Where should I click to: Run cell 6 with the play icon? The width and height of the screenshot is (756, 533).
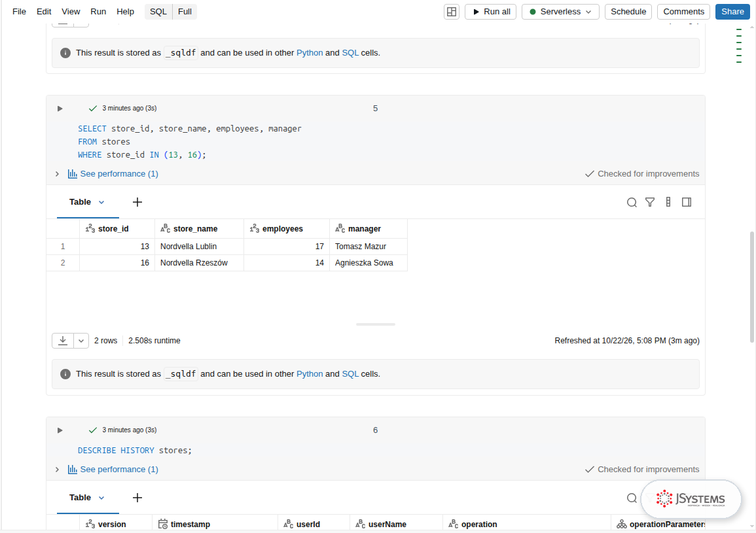pyautogui.click(x=60, y=430)
